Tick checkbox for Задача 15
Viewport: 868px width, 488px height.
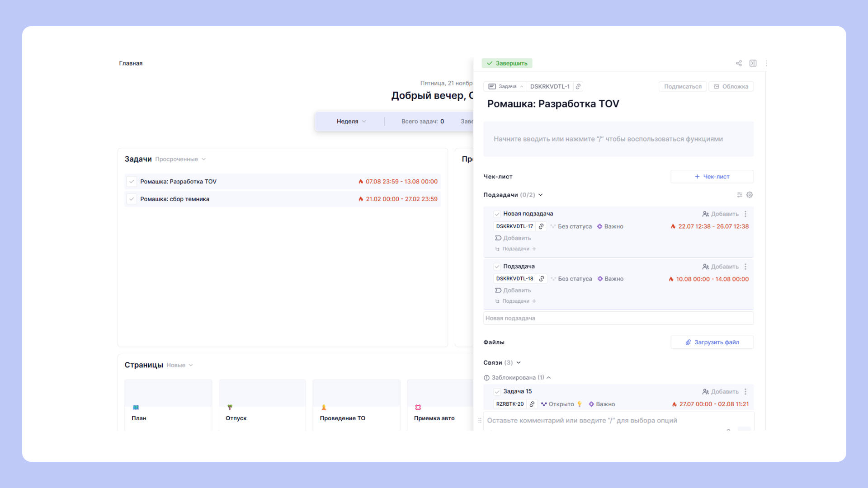point(497,392)
